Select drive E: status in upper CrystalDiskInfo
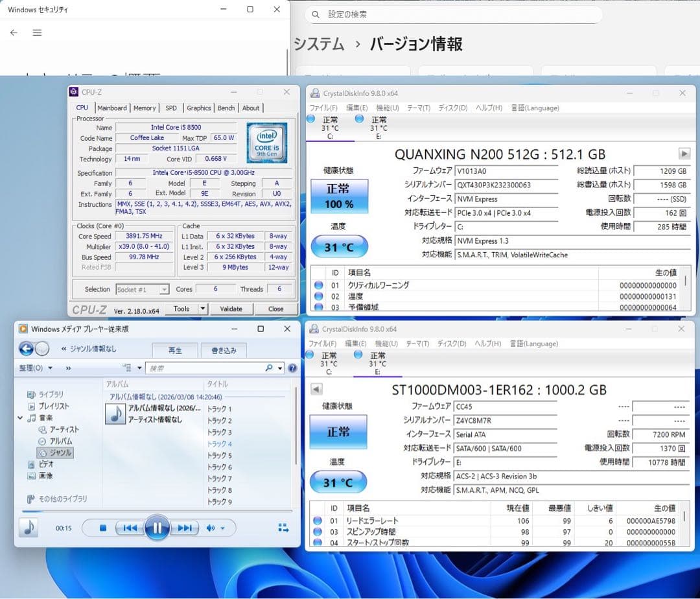The width and height of the screenshot is (700, 599). tap(378, 128)
